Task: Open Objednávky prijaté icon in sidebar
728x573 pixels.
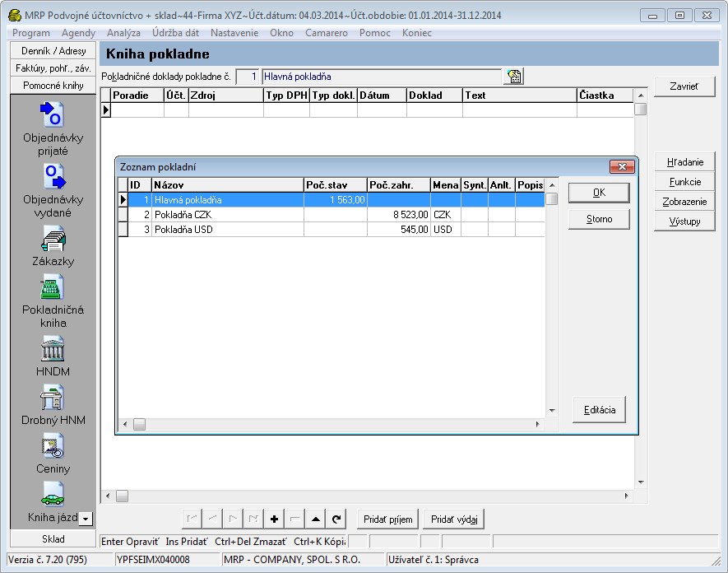Action: [52, 114]
